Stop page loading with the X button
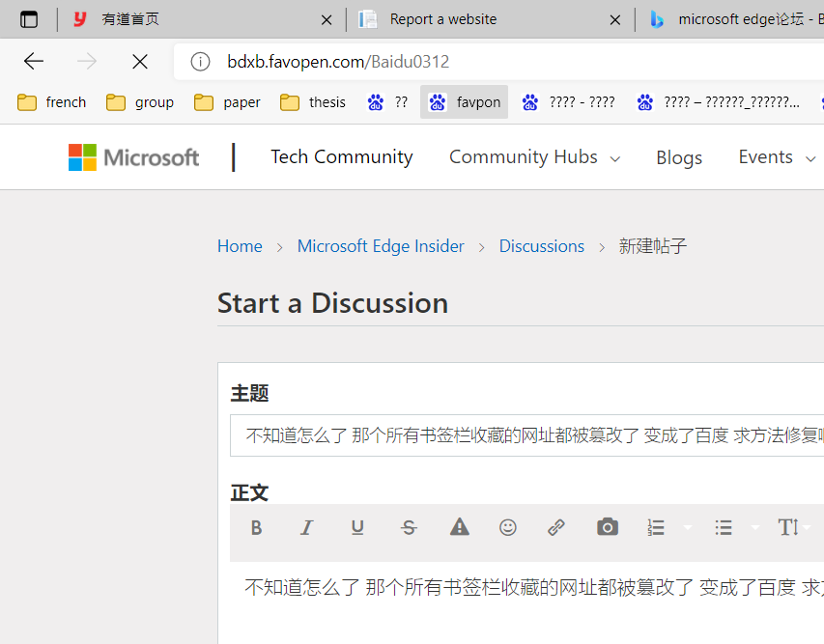824x644 pixels. coord(140,62)
